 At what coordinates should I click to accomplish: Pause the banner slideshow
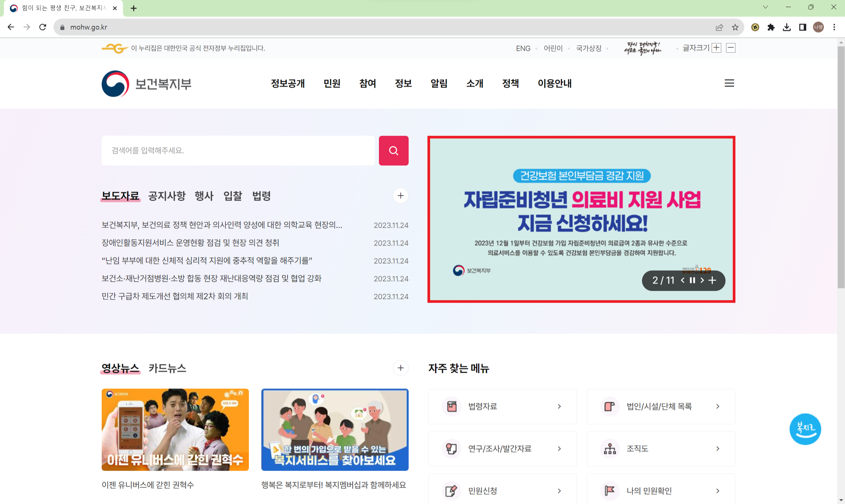tap(692, 281)
